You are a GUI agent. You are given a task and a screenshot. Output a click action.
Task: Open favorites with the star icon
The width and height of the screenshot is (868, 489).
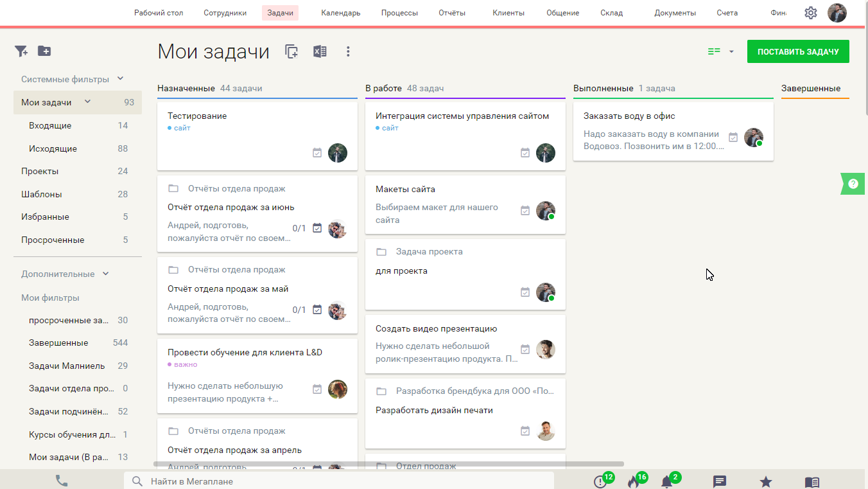pos(765,481)
